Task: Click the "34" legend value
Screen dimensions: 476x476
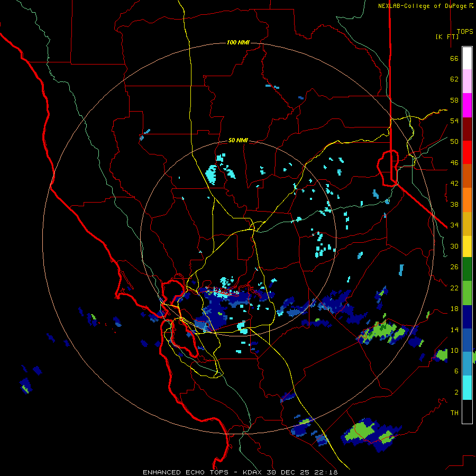Action: [454, 225]
